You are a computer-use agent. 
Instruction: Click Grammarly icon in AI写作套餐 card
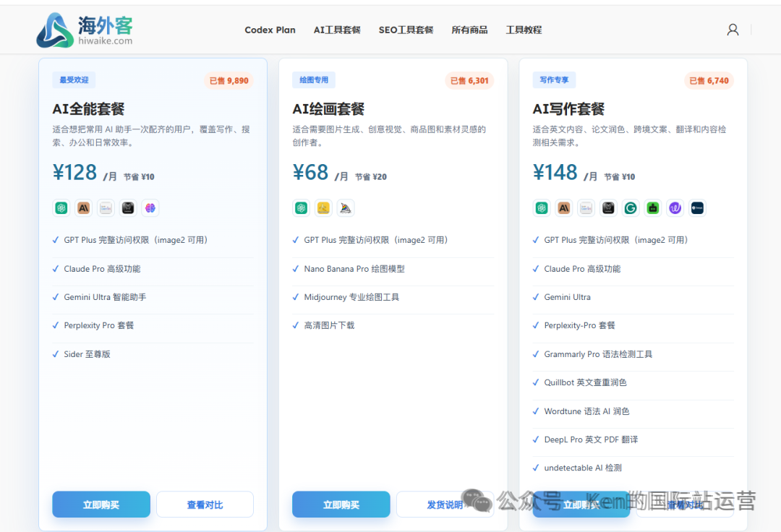coord(631,208)
